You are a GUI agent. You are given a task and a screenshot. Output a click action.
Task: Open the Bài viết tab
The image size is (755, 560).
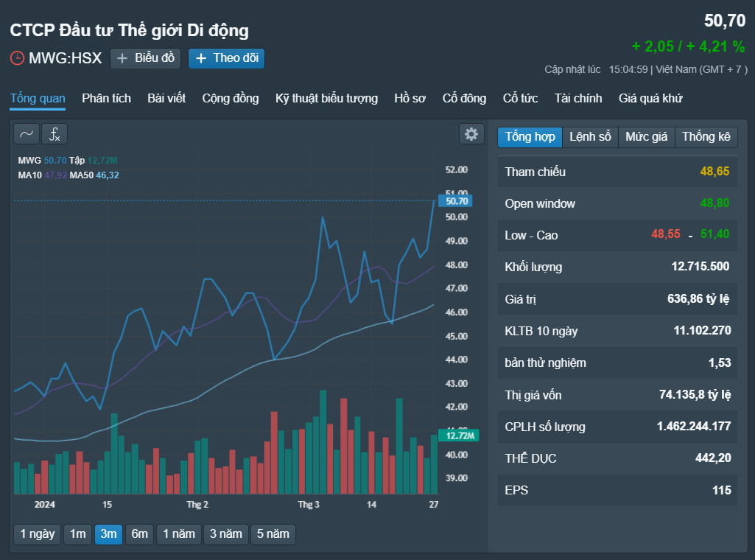[166, 98]
